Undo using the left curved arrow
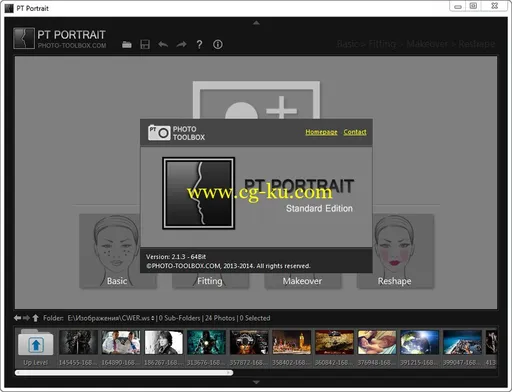512x392 pixels. tap(163, 44)
